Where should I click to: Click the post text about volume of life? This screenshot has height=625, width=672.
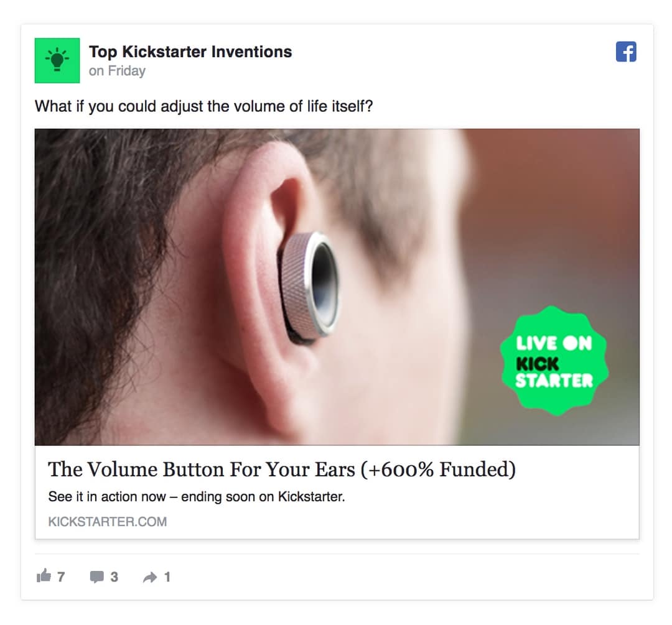pyautogui.click(x=204, y=106)
